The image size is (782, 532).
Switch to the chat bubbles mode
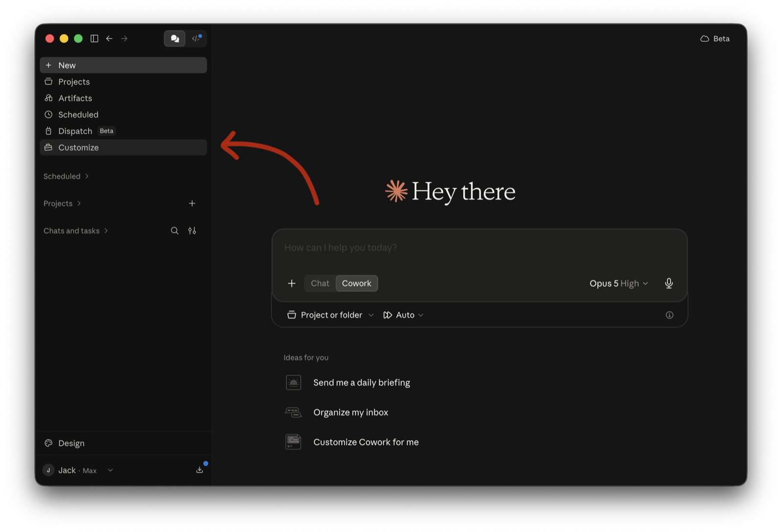[x=174, y=39]
